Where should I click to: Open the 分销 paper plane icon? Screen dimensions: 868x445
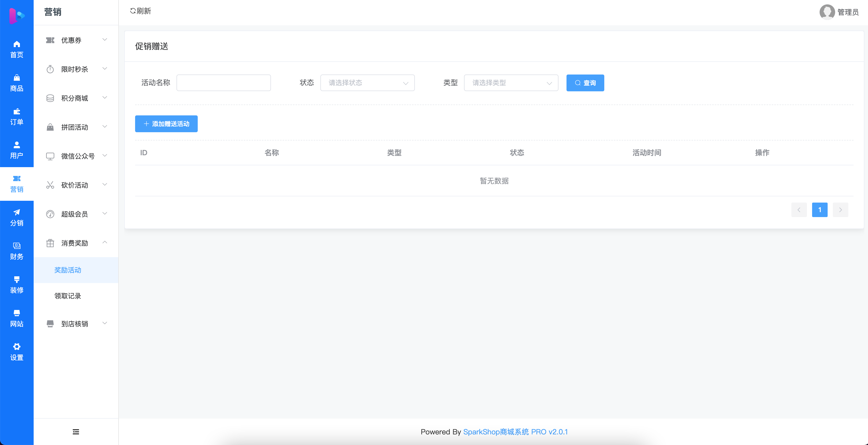pyautogui.click(x=17, y=212)
